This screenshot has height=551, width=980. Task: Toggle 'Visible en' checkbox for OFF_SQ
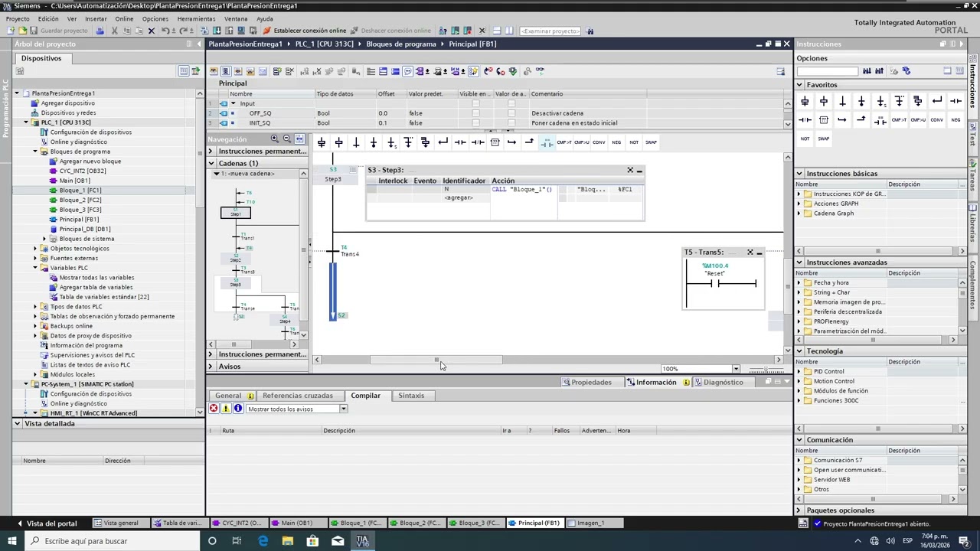(x=475, y=113)
